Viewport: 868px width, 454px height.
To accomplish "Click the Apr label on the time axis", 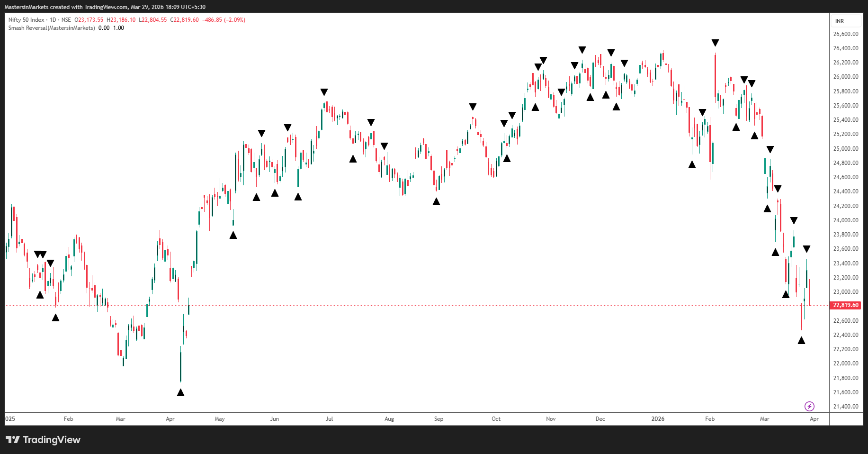I will [814, 419].
